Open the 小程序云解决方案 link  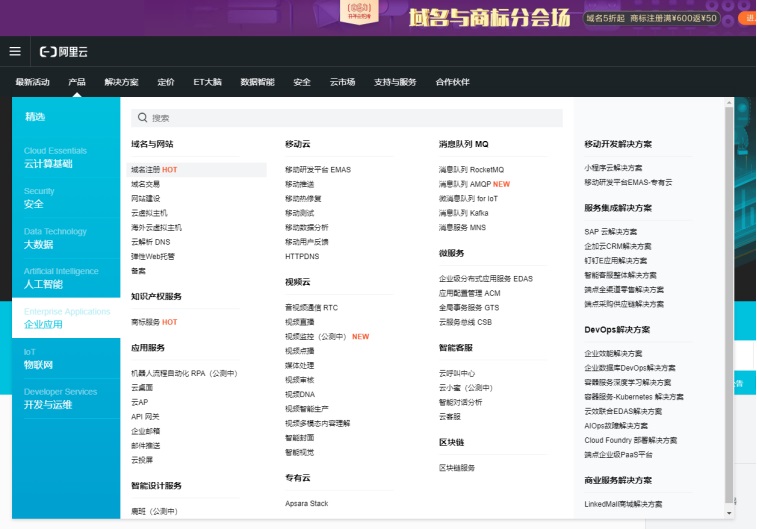pos(613,168)
